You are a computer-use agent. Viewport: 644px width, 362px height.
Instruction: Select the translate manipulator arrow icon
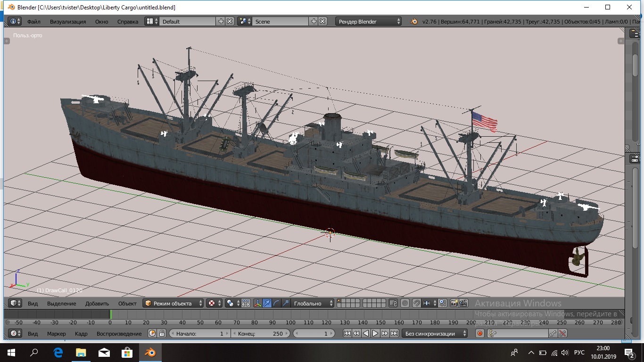click(x=267, y=303)
